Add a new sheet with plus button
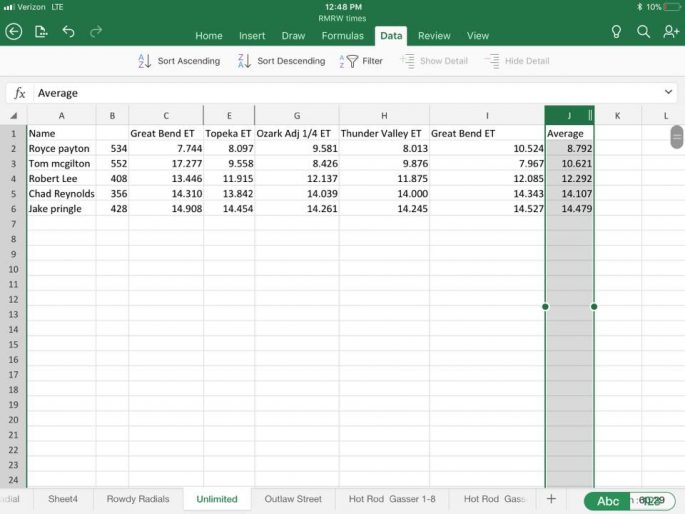The image size is (685, 514). 550,498
